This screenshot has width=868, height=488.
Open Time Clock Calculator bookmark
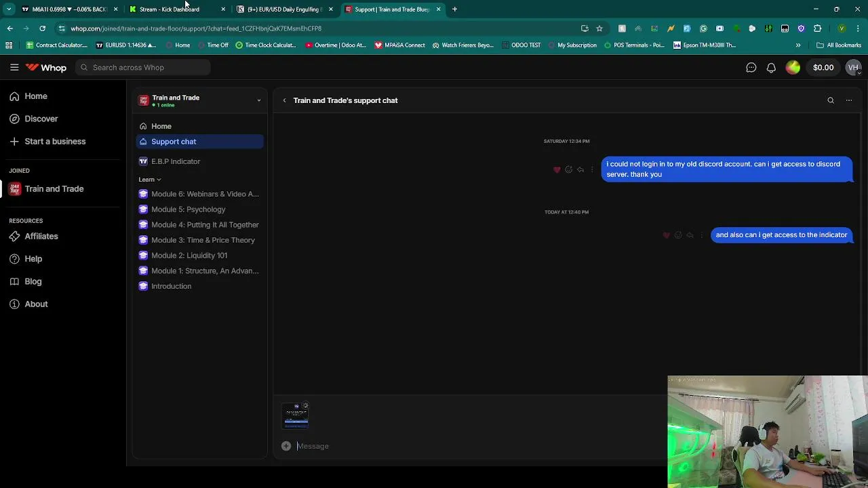click(266, 45)
